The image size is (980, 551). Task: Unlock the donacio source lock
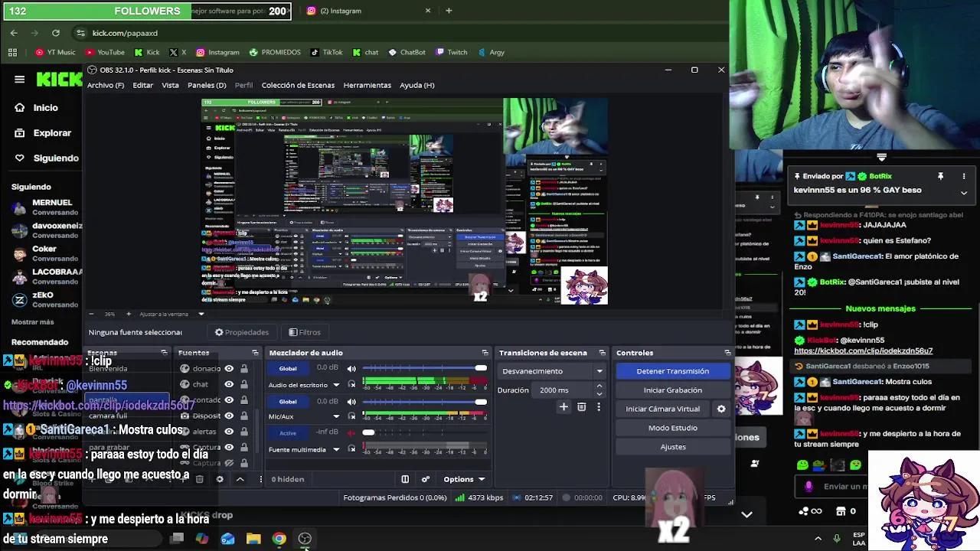(243, 368)
